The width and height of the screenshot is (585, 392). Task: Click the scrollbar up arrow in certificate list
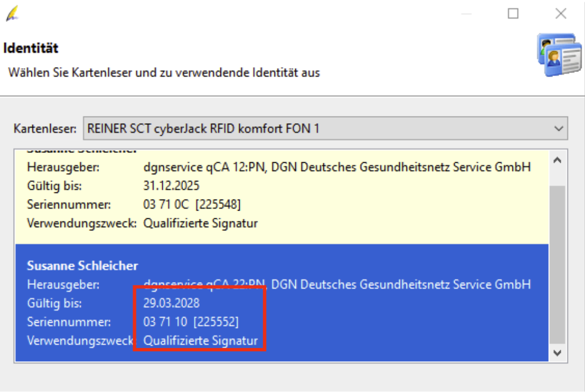click(558, 160)
